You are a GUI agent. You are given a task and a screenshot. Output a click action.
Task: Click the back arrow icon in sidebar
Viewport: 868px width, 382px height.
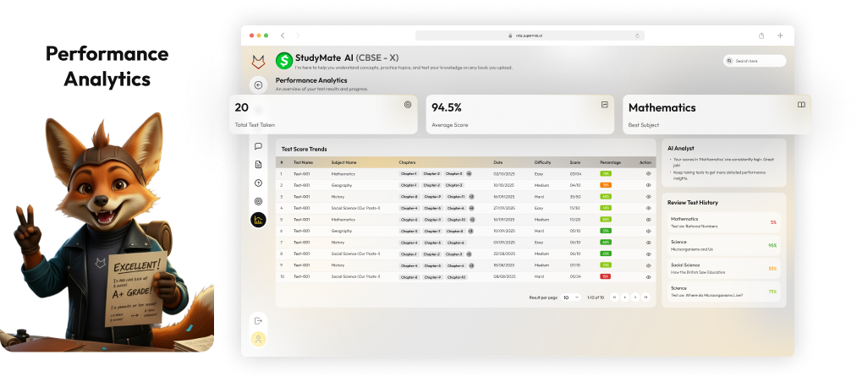pyautogui.click(x=258, y=85)
